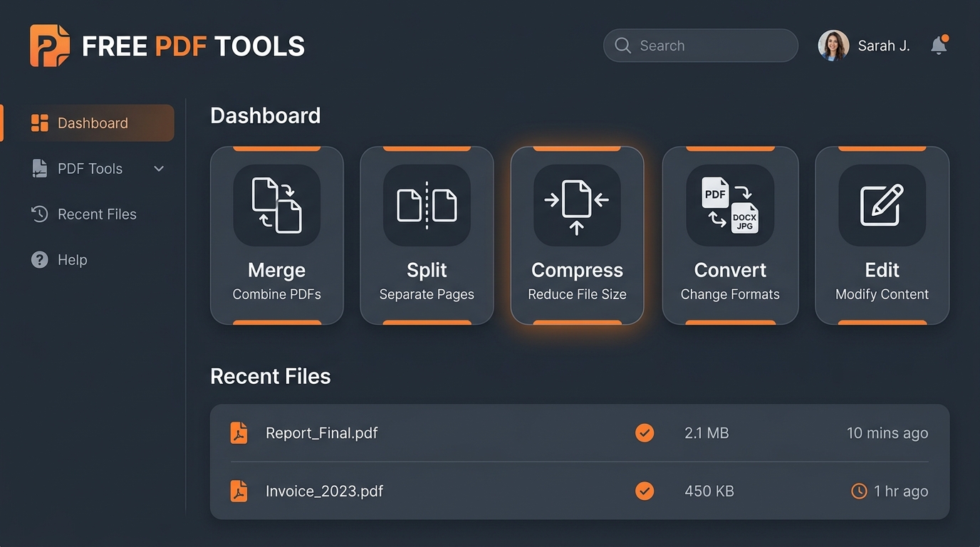
Task: Click the magnifier icon in search
Action: (622, 46)
